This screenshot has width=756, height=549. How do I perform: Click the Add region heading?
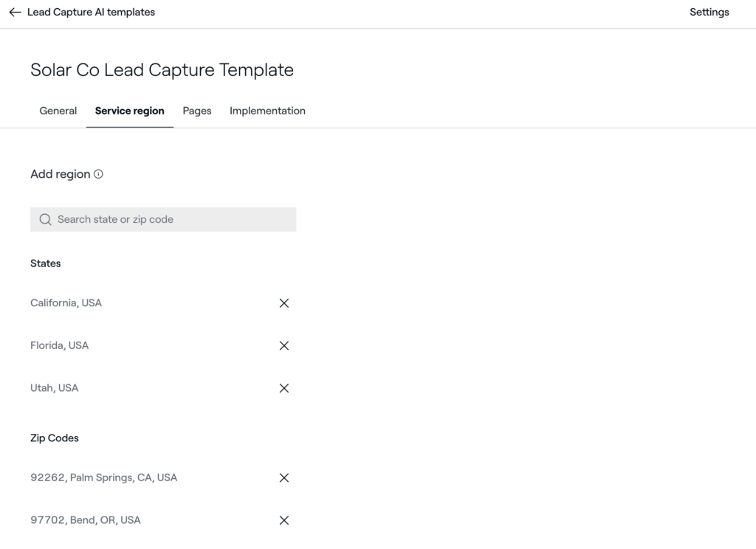(x=61, y=174)
